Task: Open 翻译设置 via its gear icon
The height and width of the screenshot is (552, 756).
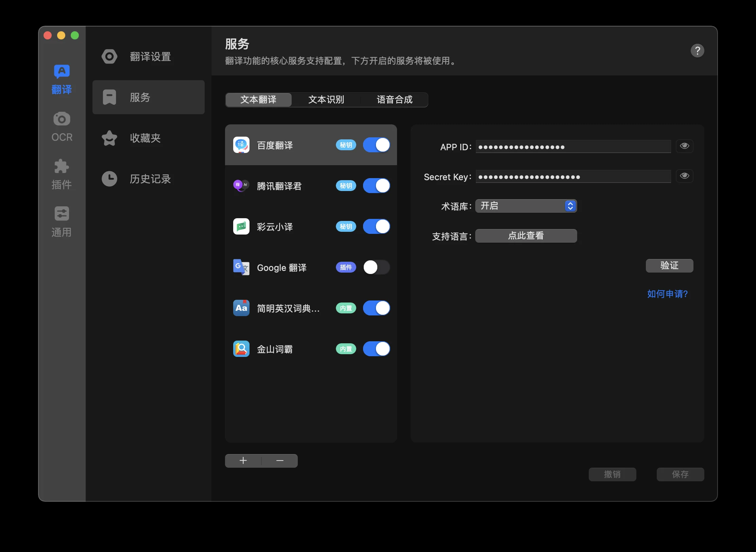Action: click(109, 56)
